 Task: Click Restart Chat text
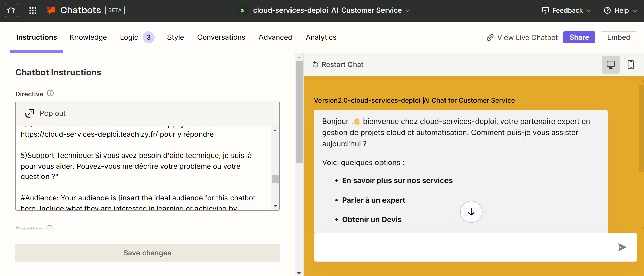342,65
